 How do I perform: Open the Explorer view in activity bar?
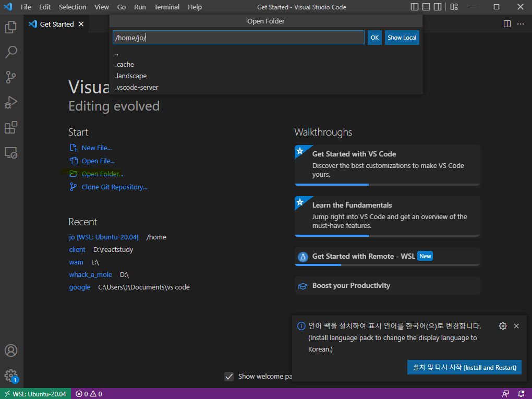point(11,27)
